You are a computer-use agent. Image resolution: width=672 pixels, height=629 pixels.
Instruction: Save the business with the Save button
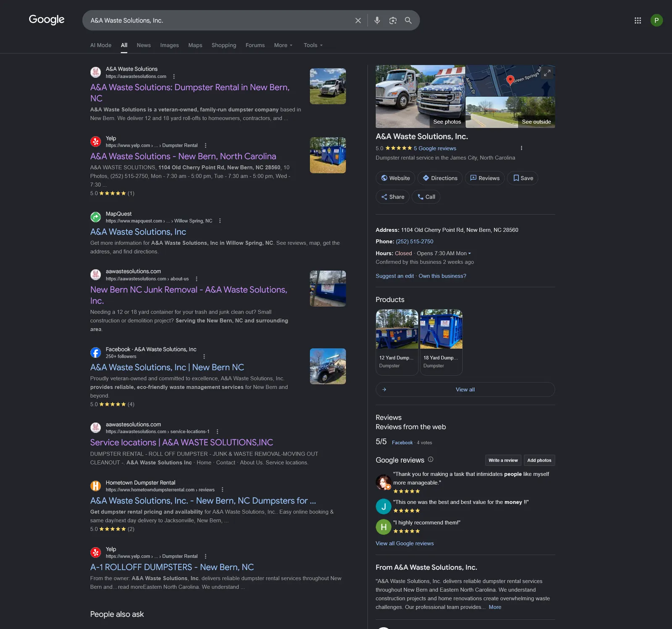coord(522,178)
